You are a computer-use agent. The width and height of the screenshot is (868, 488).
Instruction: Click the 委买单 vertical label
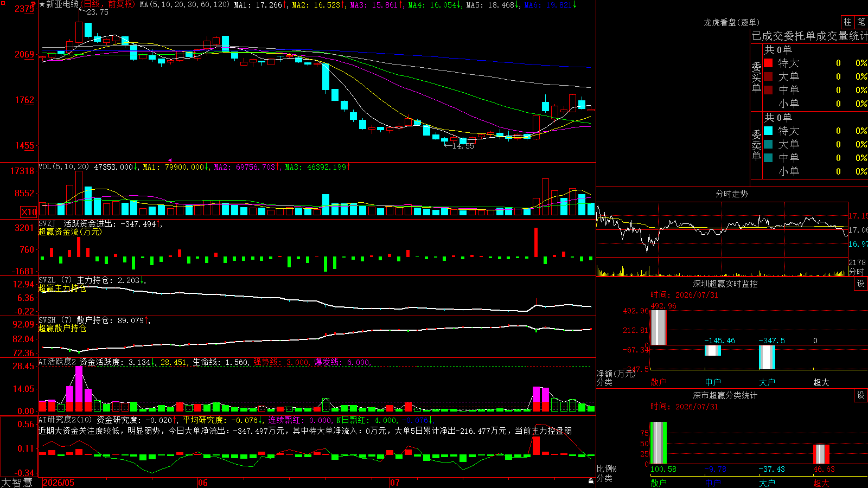point(756,76)
